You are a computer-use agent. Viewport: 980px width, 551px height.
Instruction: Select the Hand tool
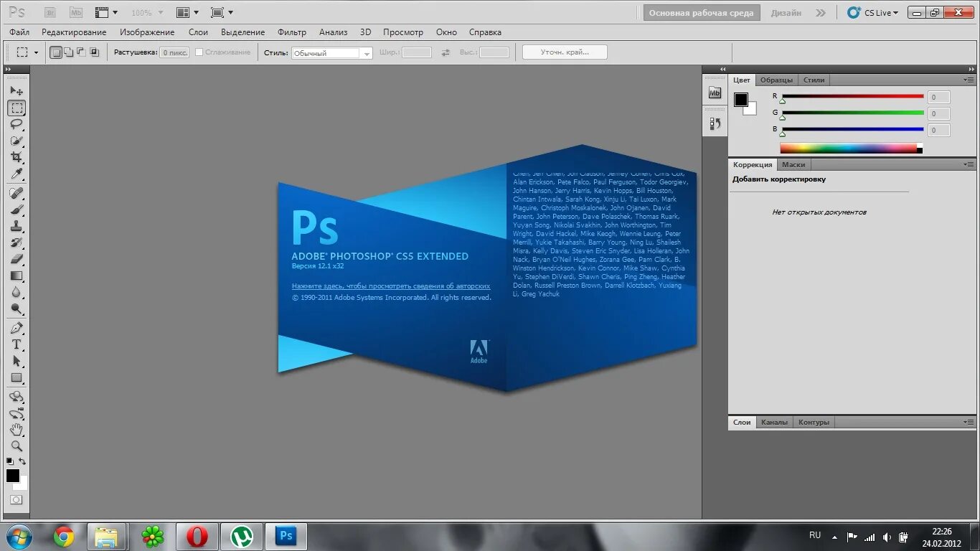17,430
